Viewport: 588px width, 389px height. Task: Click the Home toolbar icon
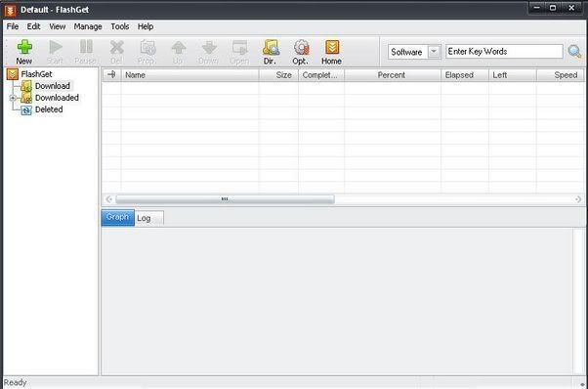point(332,47)
